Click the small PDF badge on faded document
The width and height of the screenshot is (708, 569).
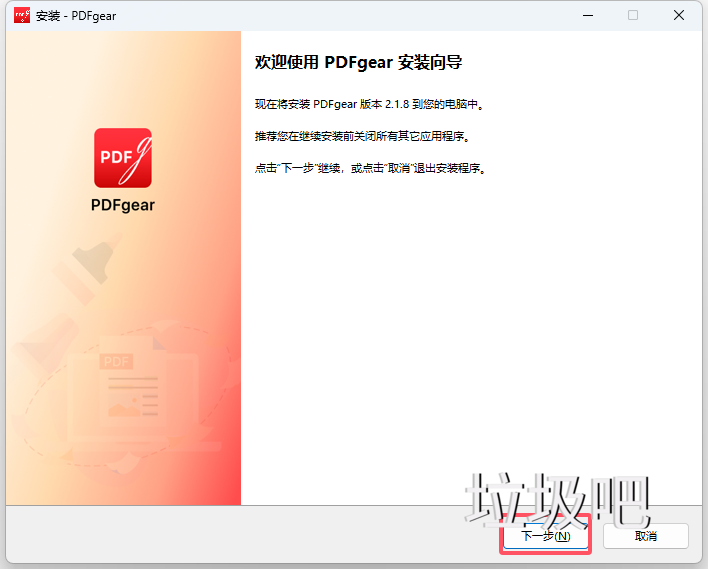point(118,361)
